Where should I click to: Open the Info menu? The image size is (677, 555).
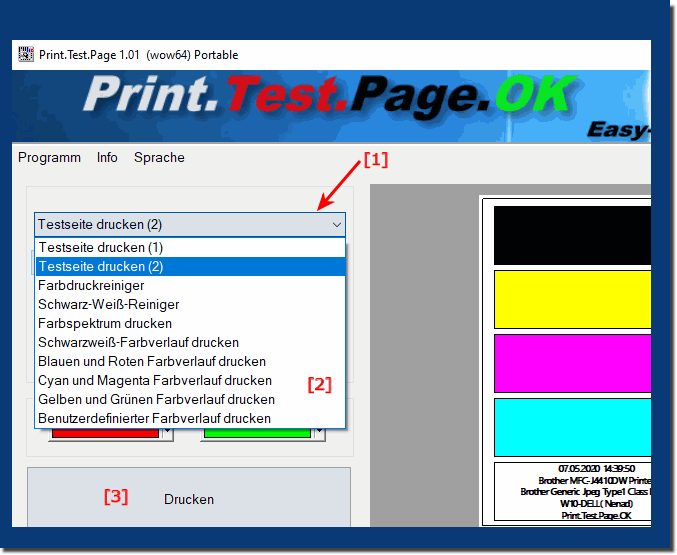coord(107,158)
